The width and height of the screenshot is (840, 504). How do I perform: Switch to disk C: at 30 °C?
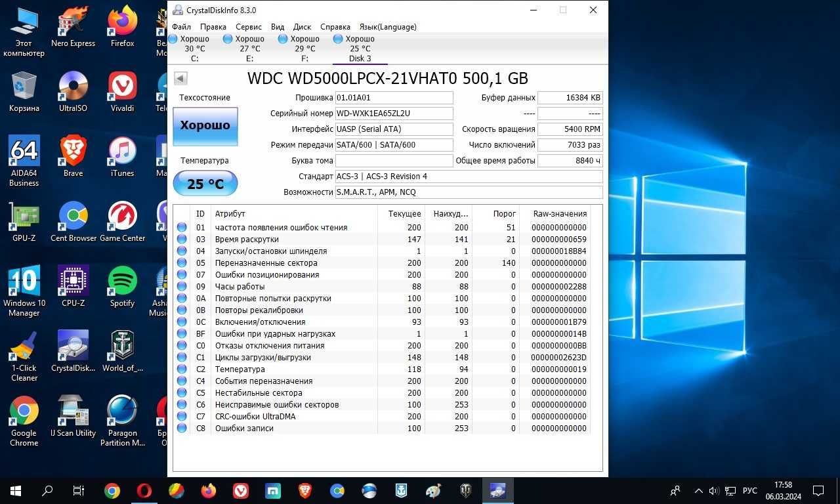point(195,49)
